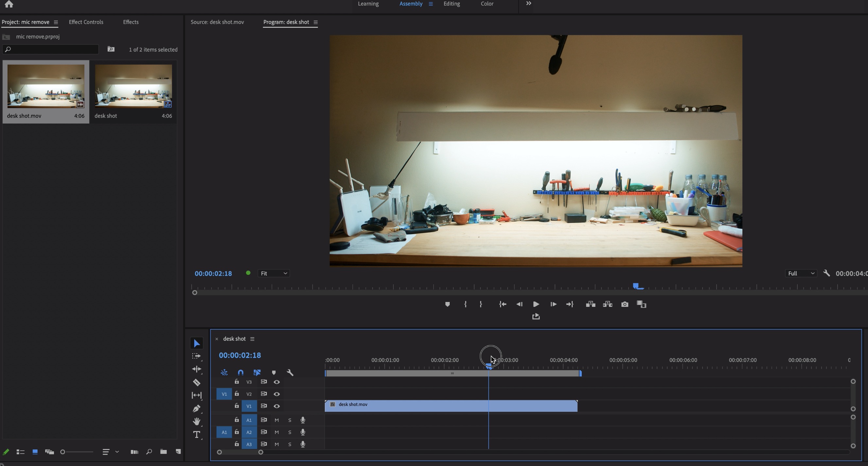This screenshot has width=868, height=466.
Task: Select the Pen tool in the timeline toolbar
Action: click(197, 408)
